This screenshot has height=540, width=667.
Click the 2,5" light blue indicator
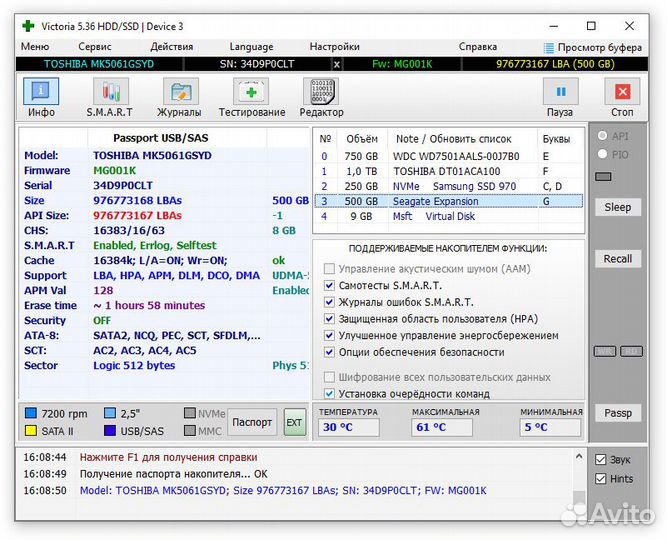[110, 413]
